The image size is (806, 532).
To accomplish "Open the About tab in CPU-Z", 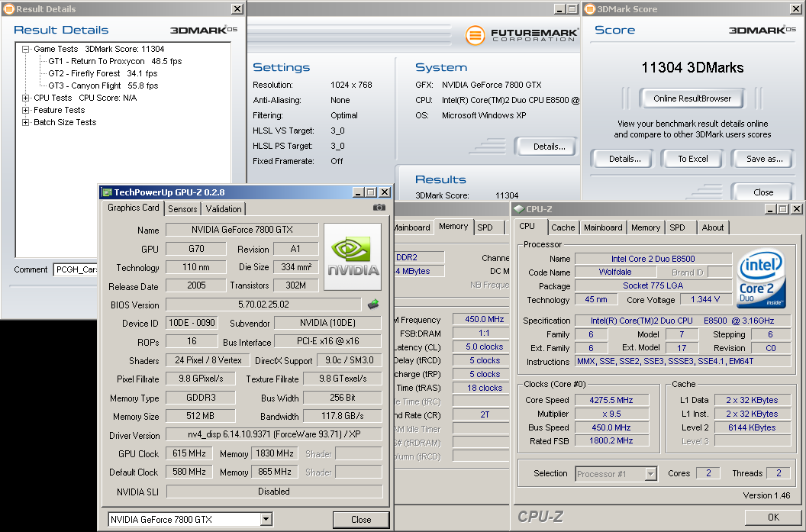I will (x=712, y=227).
